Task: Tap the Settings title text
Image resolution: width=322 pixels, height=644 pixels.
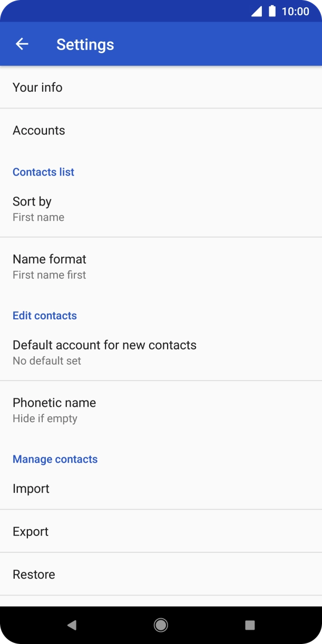Action: point(85,44)
